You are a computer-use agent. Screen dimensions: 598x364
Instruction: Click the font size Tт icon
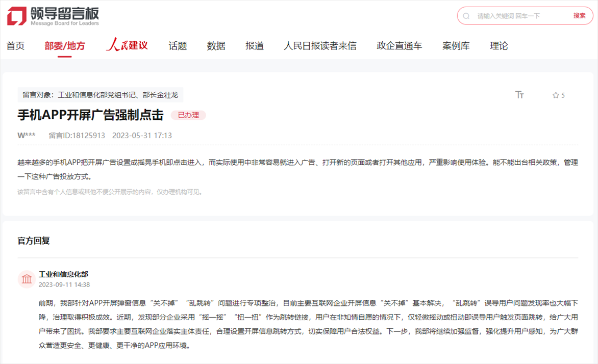pyautogui.click(x=519, y=95)
